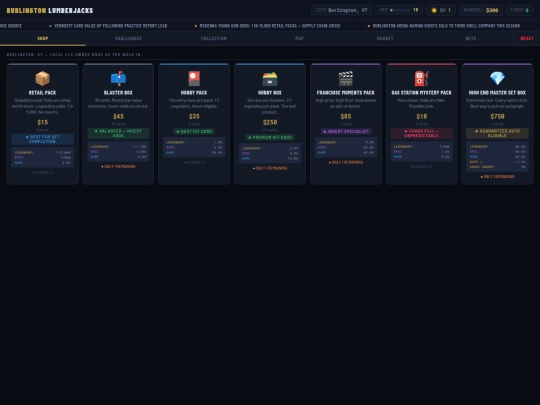Click Retail Pack in stock label
Viewport: 540px width, 405px height.
[x=43, y=173]
